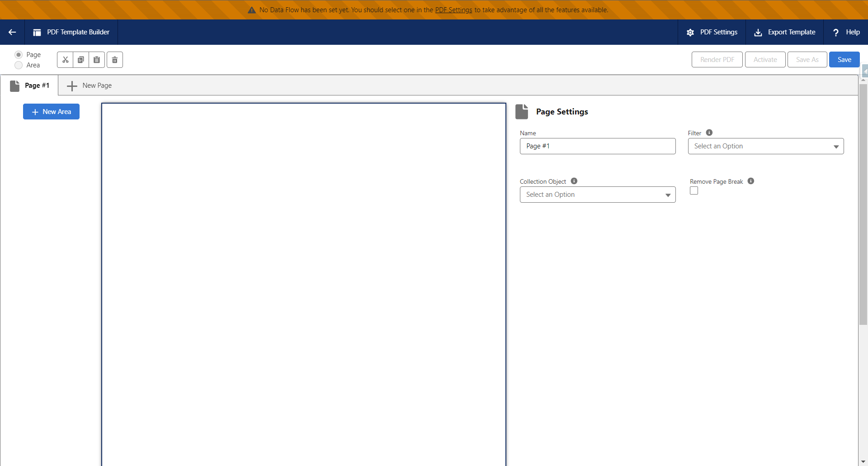The width and height of the screenshot is (868, 466).
Task: Follow the PDF Settings link in warning banner
Action: (453, 10)
